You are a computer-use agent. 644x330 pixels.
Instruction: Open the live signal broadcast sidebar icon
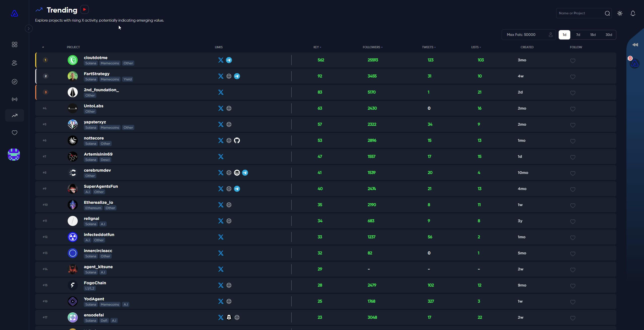tap(15, 99)
